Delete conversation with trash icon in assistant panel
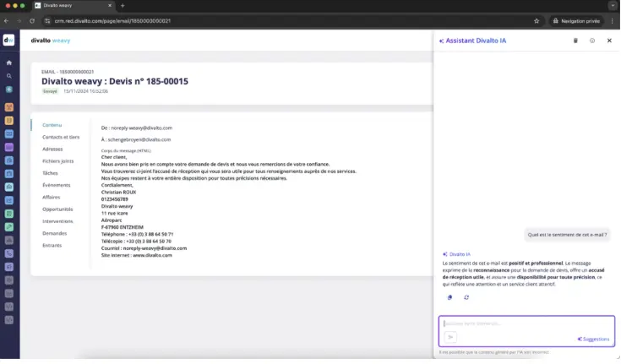The width and height of the screenshot is (621, 364). click(x=575, y=41)
